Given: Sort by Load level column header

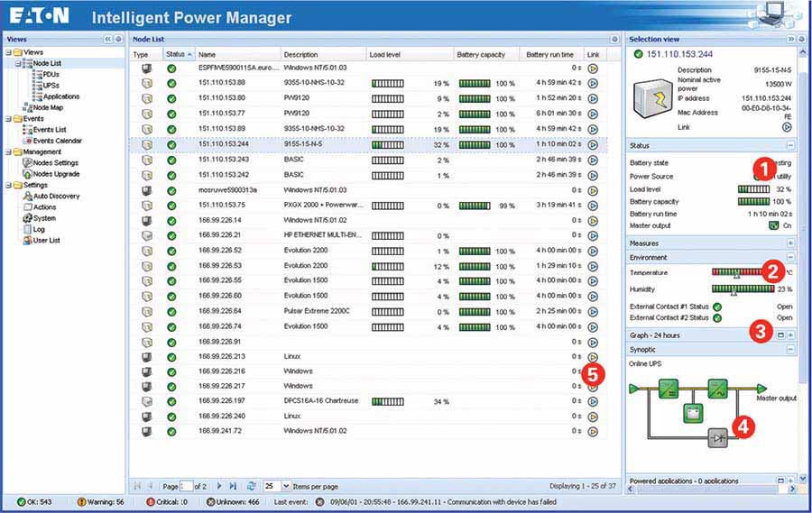Looking at the screenshot, I should [x=409, y=54].
